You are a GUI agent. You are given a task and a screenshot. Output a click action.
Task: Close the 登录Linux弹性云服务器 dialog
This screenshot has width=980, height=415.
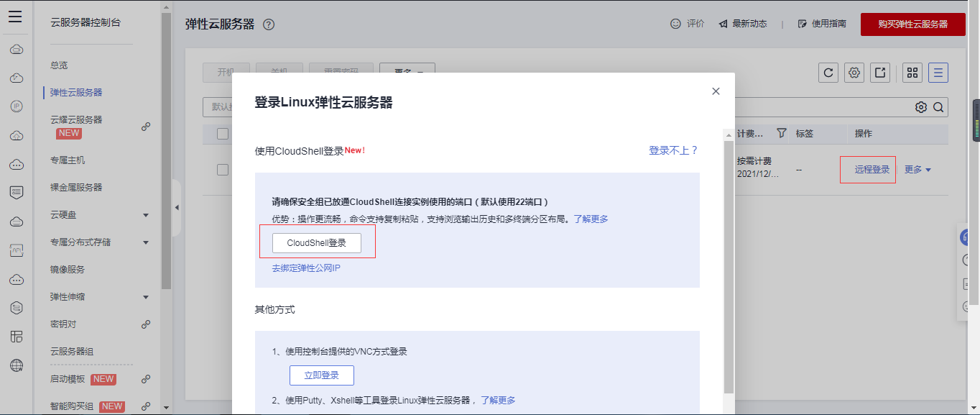[x=716, y=91]
